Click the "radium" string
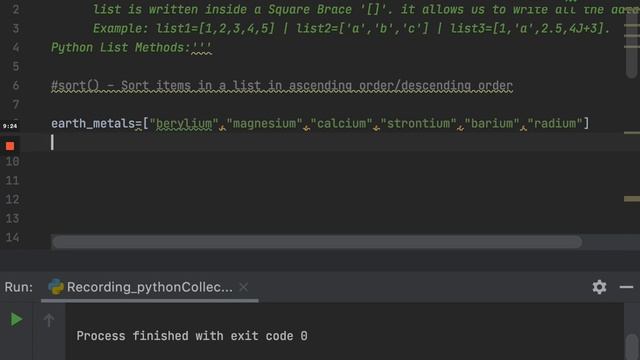 555,123
